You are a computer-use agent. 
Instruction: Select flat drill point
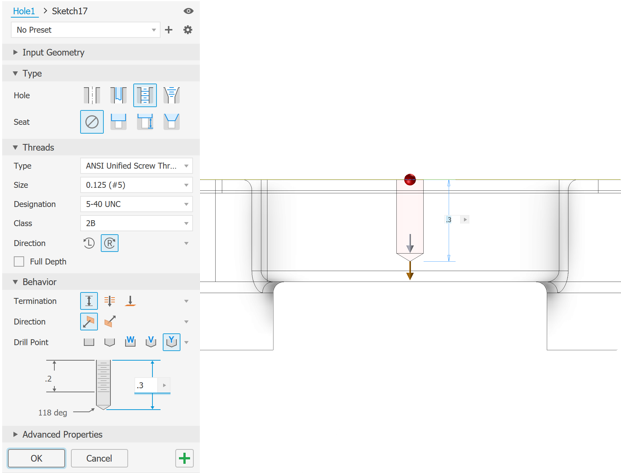tap(89, 342)
